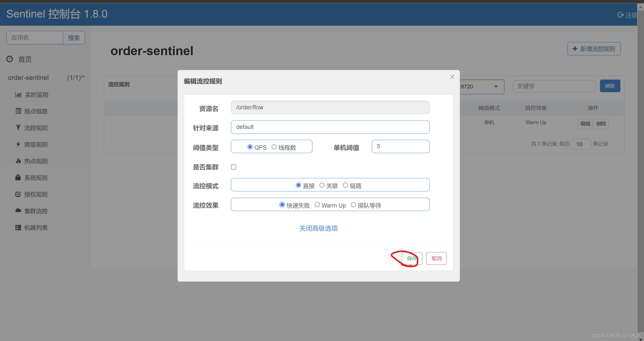Click the 应用名 search input field
Image resolution: width=644 pixels, height=341 pixels.
point(35,38)
